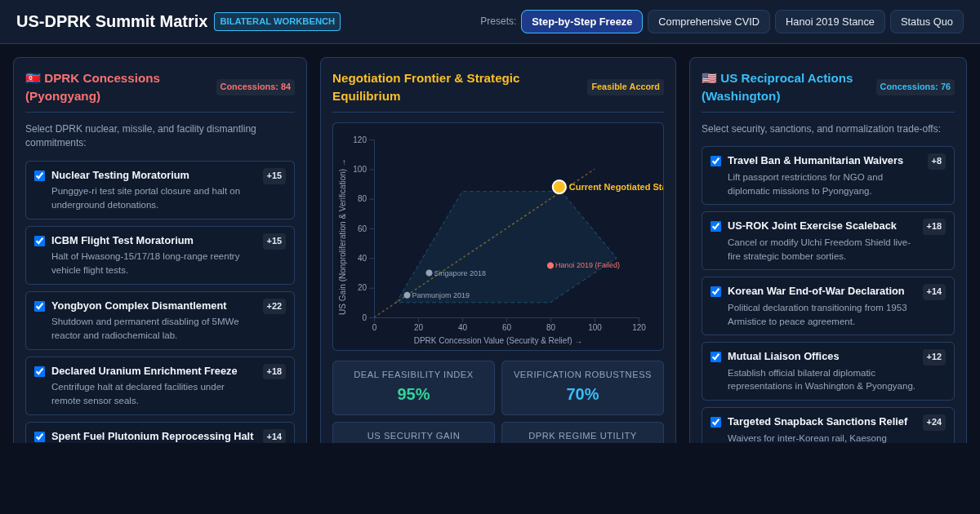
Task: Toggle Mutual Liaison Offices checkbox
Action: (715, 357)
